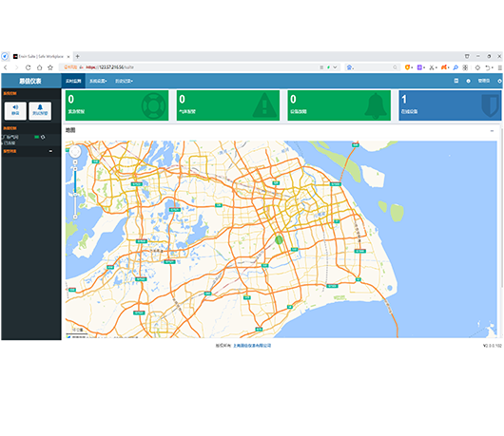Image resolution: width=504 pixels, height=436 pixels.
Task: Click the test alarm bell button
Action: click(x=40, y=111)
